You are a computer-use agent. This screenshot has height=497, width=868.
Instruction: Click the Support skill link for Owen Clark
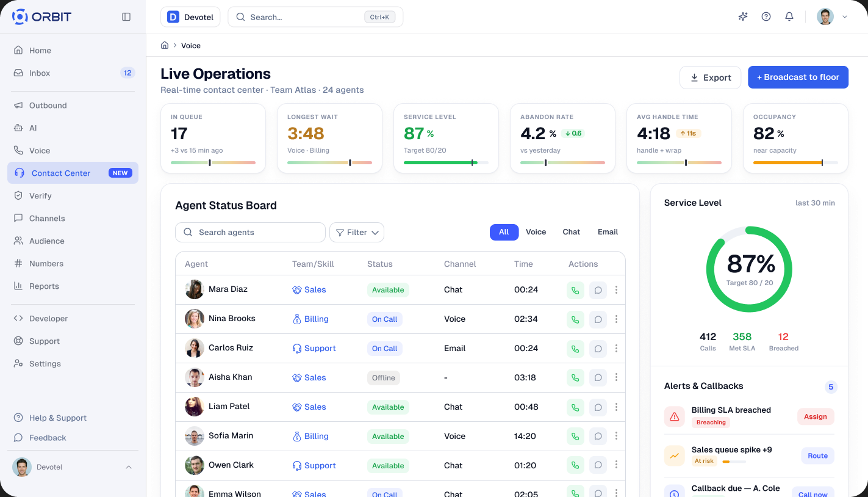tap(314, 466)
